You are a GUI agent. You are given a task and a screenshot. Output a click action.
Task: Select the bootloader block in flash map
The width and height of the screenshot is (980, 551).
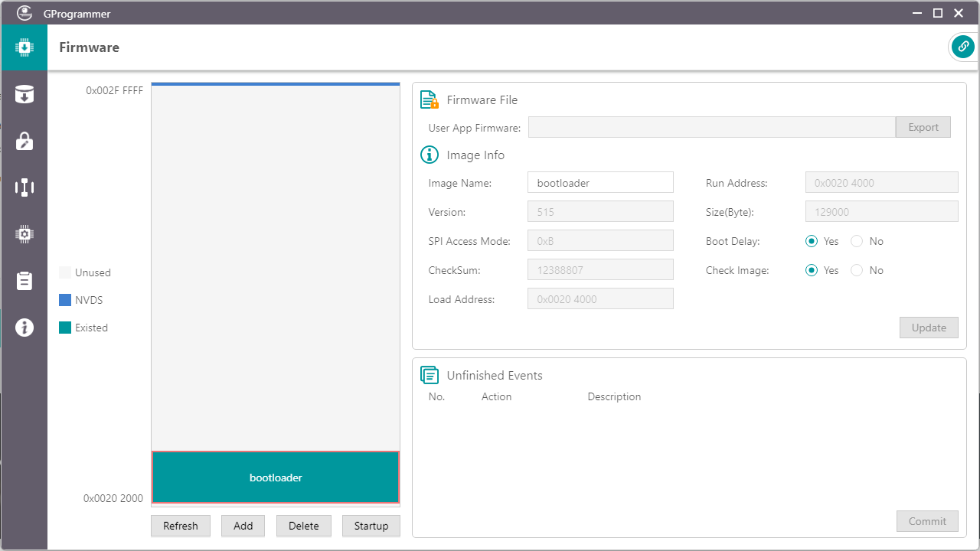[276, 478]
